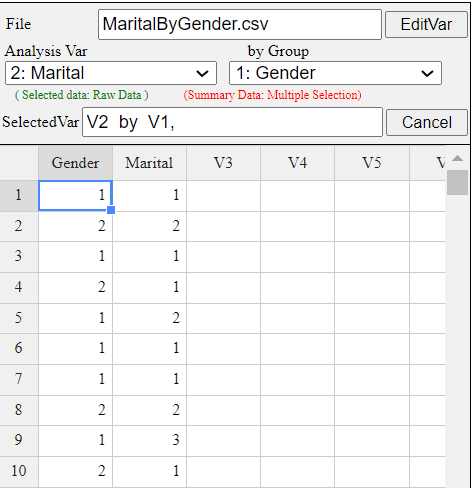
Task: Select the V4 column header
Action: (x=297, y=163)
